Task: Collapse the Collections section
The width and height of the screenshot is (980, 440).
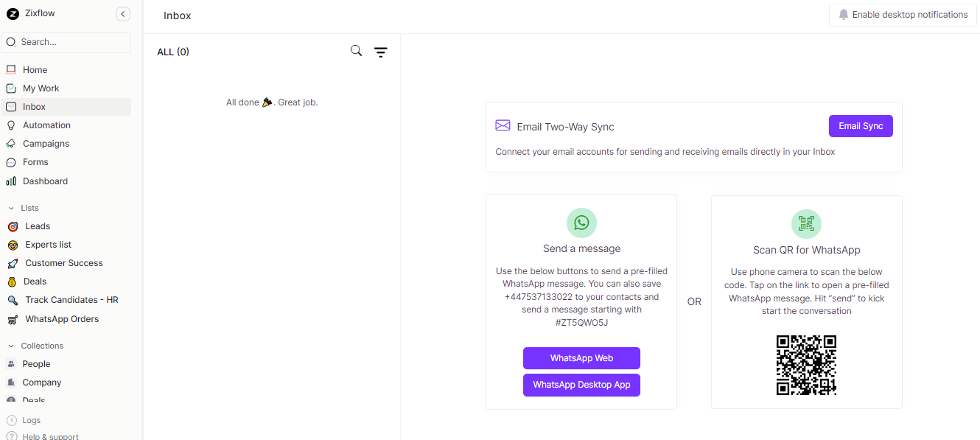Action: (x=10, y=345)
